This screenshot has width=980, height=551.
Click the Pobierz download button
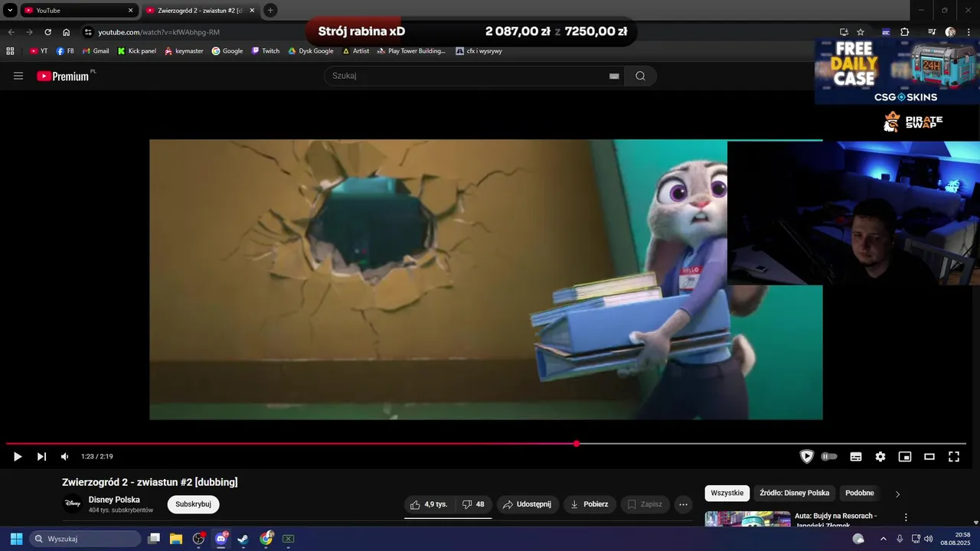[590, 504]
